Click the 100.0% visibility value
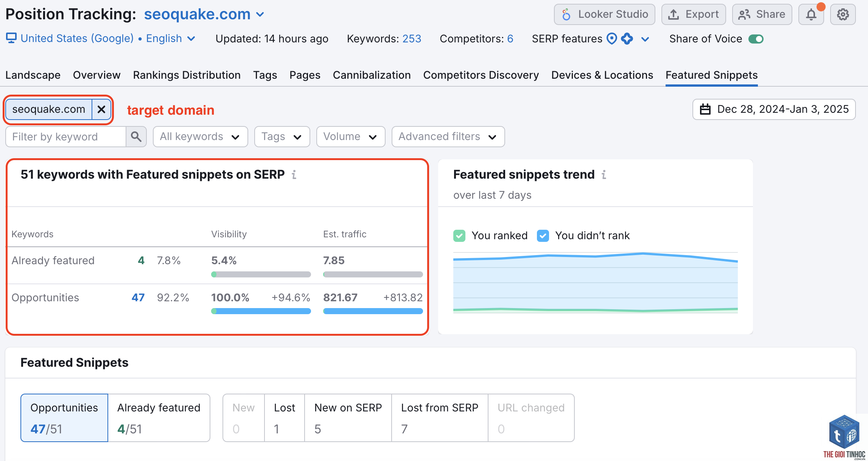 [x=230, y=297]
